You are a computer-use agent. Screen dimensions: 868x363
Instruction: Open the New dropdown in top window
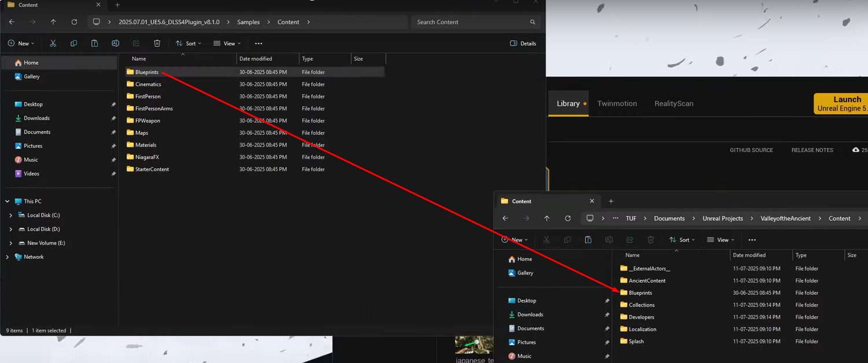[21, 43]
